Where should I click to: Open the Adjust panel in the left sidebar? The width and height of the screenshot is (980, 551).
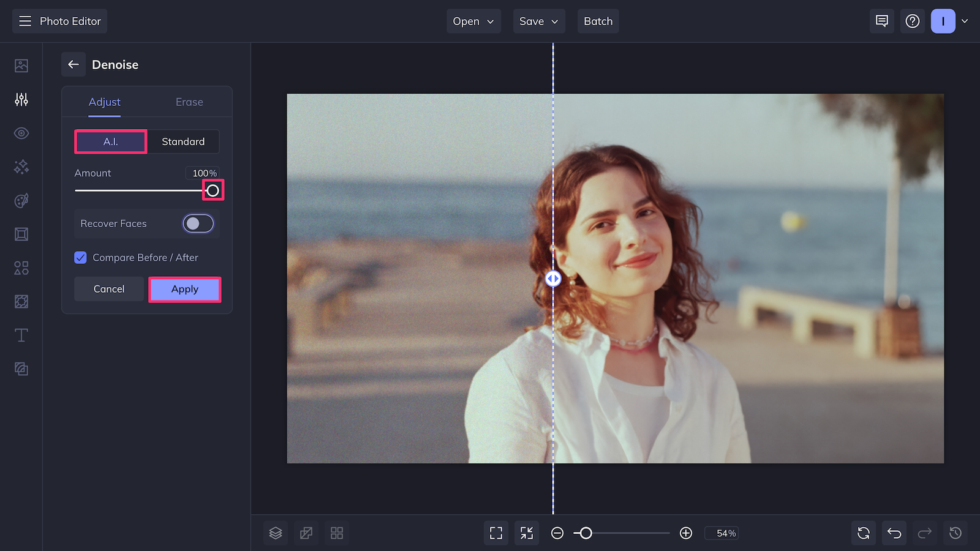21,99
